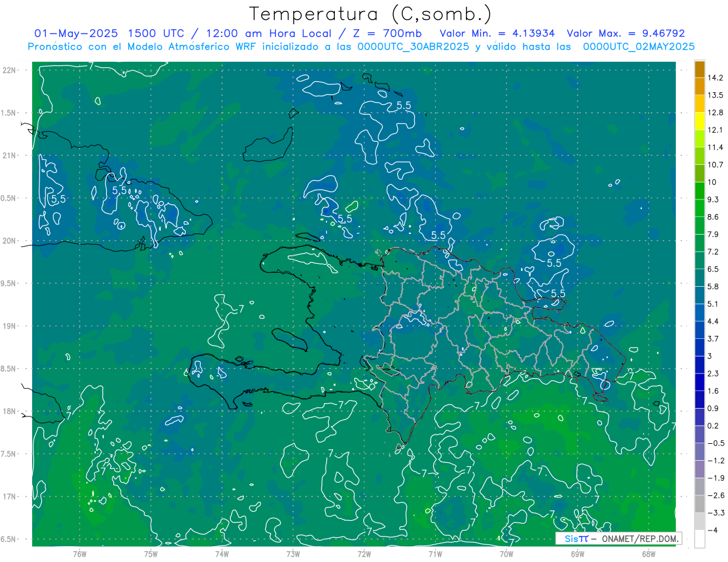Click the 74W longitude label
728x562 pixels.
(x=221, y=554)
